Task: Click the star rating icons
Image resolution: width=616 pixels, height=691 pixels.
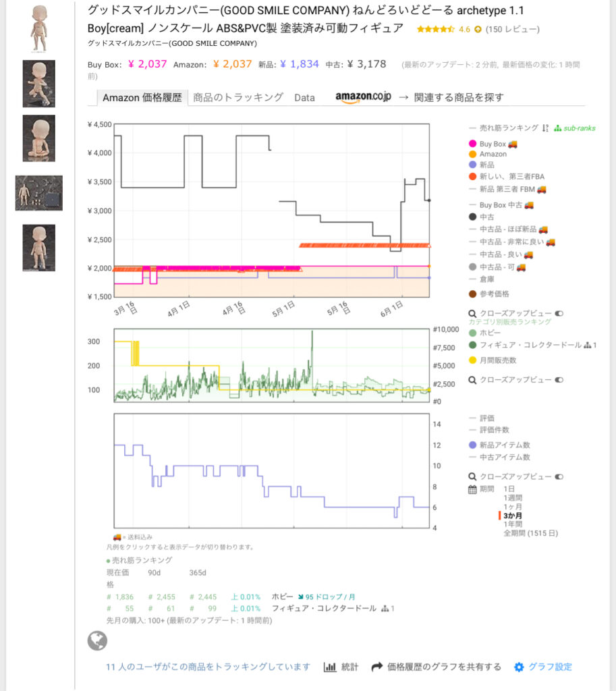Action: click(435, 30)
